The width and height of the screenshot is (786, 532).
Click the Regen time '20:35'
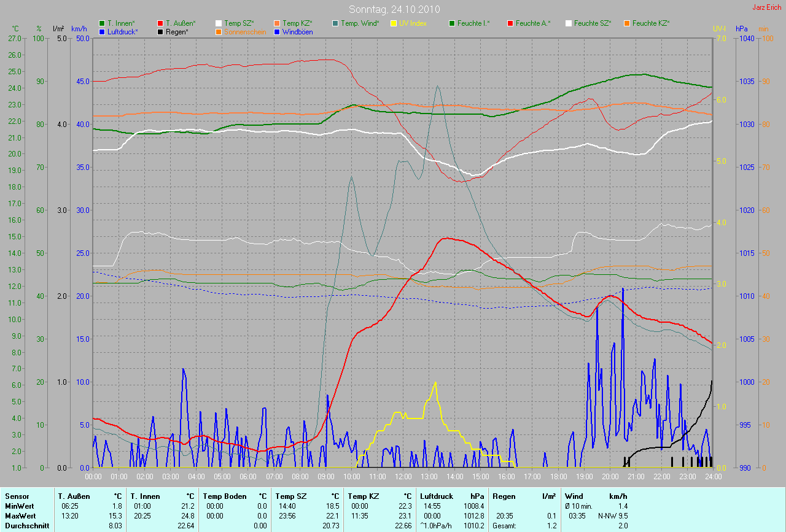coord(505,515)
